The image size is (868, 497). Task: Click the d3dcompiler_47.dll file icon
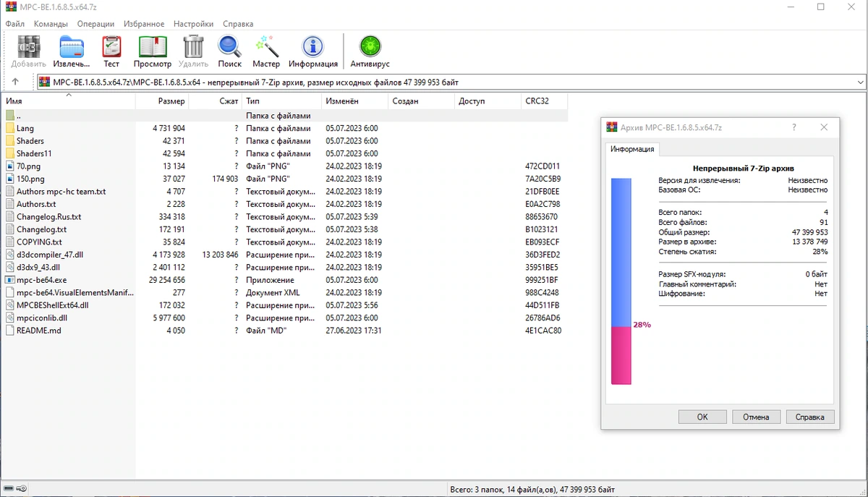[x=10, y=255]
